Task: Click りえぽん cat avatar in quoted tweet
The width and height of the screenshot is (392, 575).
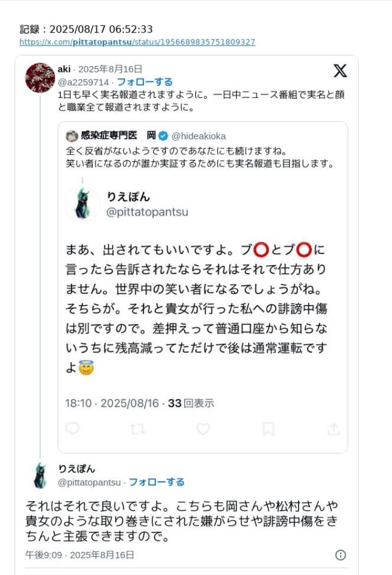Action: click(83, 204)
